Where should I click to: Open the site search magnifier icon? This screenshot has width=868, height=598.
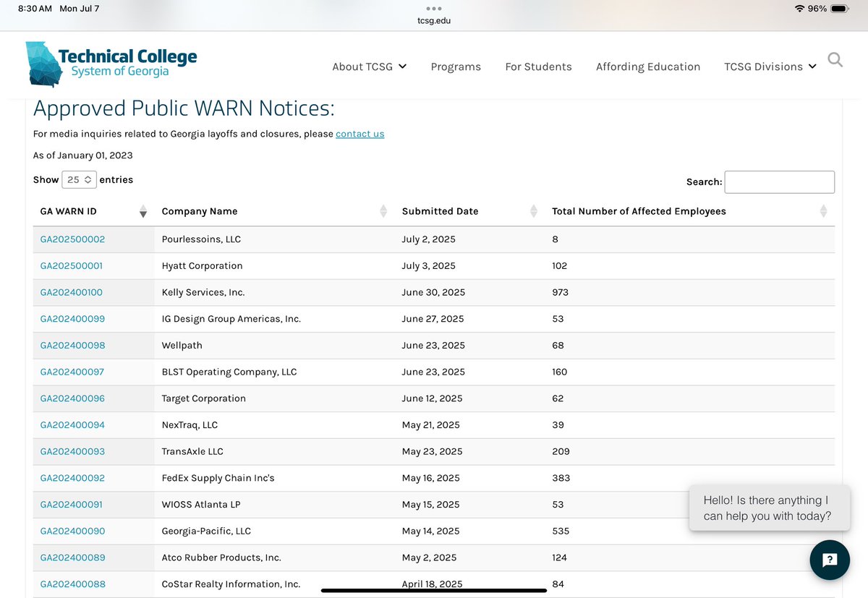[835, 60]
